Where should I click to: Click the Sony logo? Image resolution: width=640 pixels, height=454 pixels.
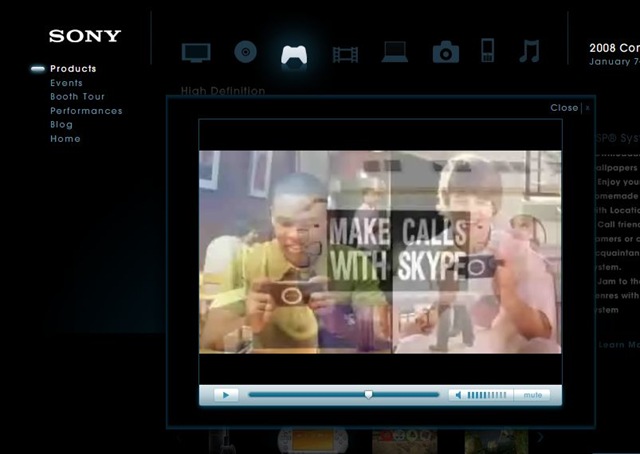click(85, 36)
